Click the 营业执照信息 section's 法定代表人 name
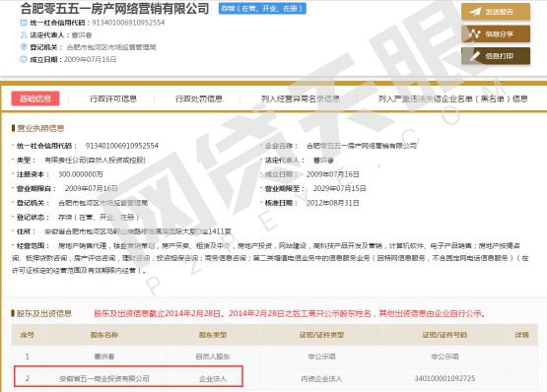Screen dimensions: 547x392 [323, 161]
